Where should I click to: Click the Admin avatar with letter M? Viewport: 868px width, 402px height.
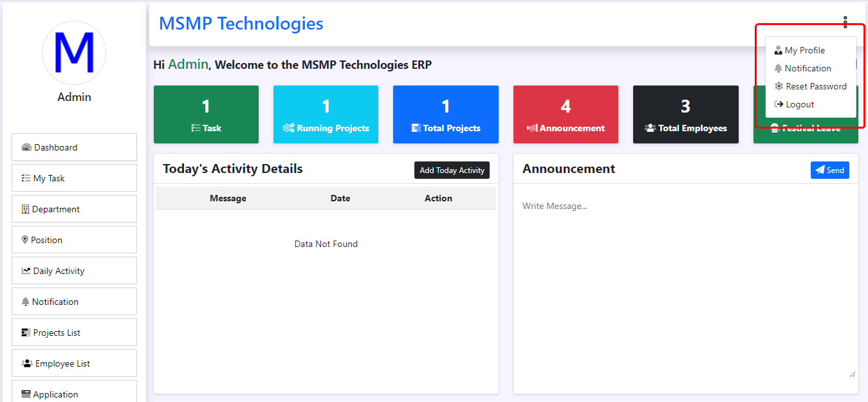(x=74, y=53)
